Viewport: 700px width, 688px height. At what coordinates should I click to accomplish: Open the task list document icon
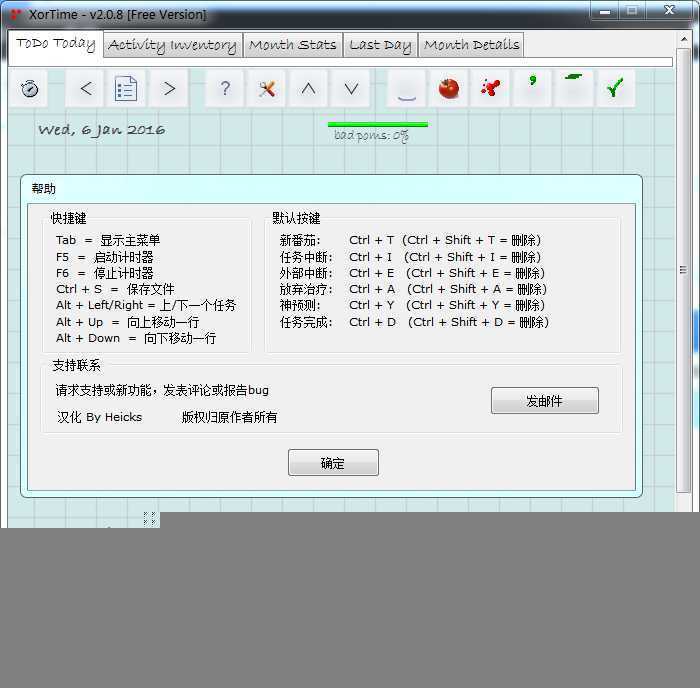point(125,89)
